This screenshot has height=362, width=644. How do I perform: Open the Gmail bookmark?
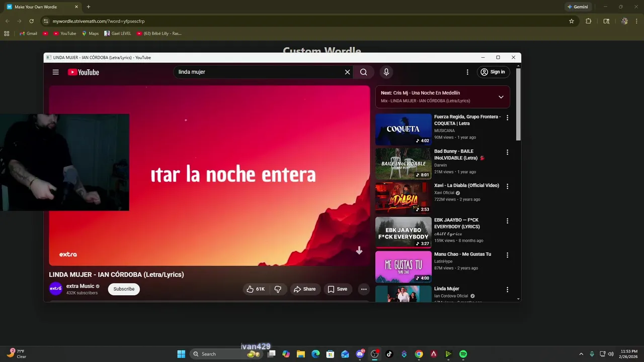(28, 34)
